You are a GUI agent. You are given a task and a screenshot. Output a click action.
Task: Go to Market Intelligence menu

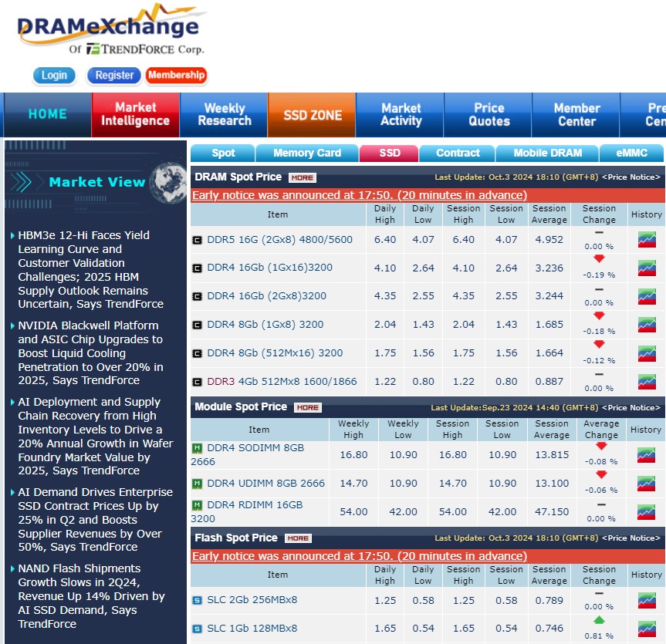point(135,115)
